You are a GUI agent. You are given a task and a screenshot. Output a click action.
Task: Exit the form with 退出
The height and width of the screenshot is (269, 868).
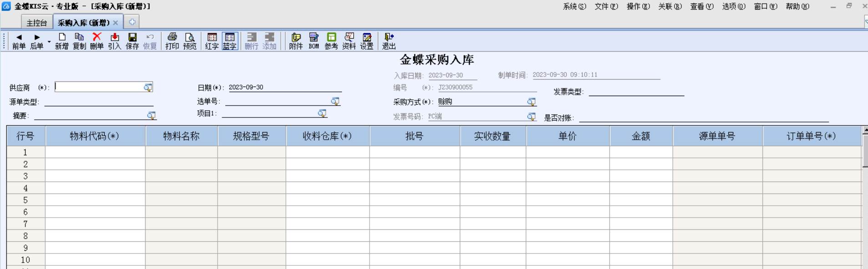(389, 41)
